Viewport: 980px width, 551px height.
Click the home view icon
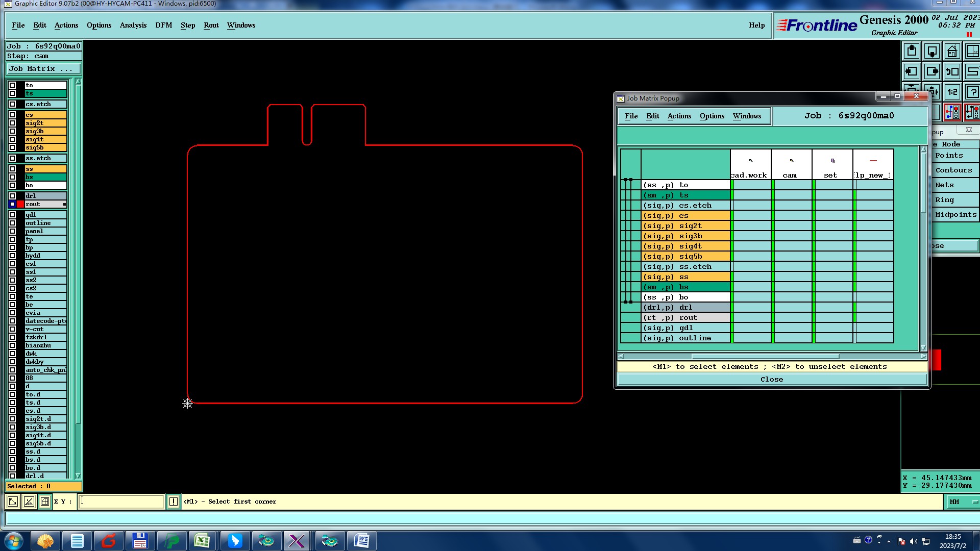(952, 52)
